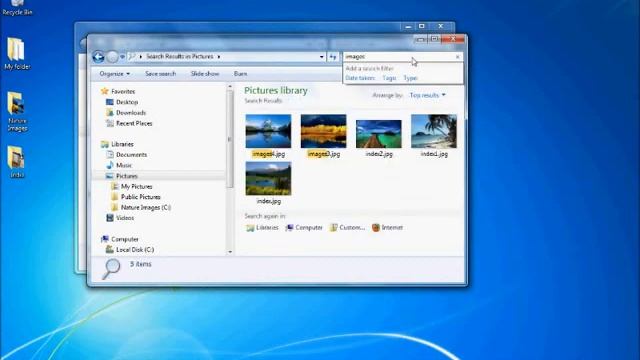Screen dimensions: 640x360
Task: Open the Music library
Action: [124, 165]
